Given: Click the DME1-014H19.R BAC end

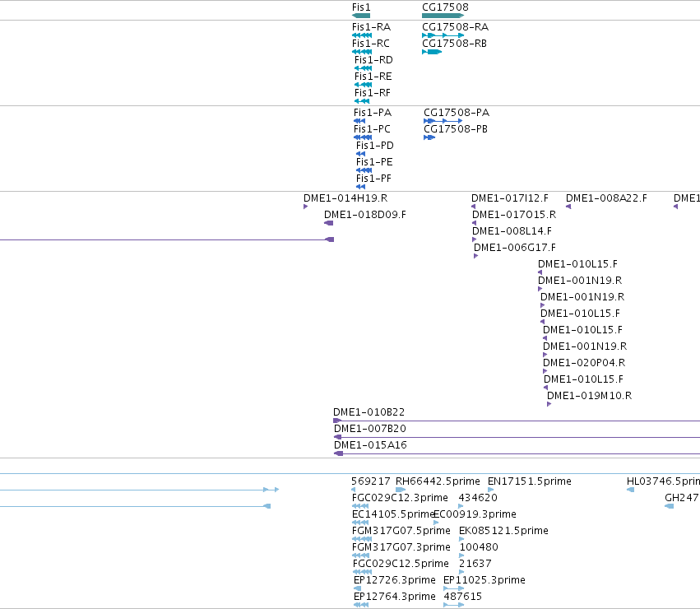Looking at the screenshot, I should 305,207.
